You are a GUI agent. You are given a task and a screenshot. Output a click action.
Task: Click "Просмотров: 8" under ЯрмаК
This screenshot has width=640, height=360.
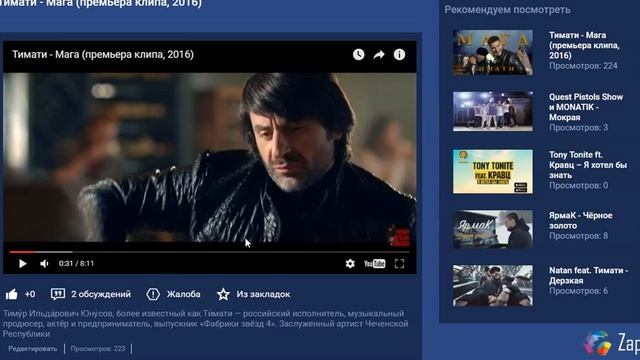[578, 236]
